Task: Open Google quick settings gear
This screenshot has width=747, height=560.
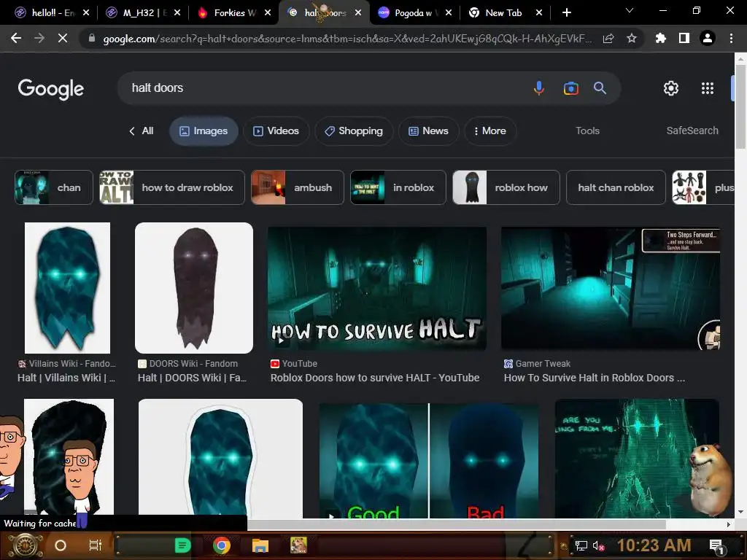Action: click(x=671, y=88)
